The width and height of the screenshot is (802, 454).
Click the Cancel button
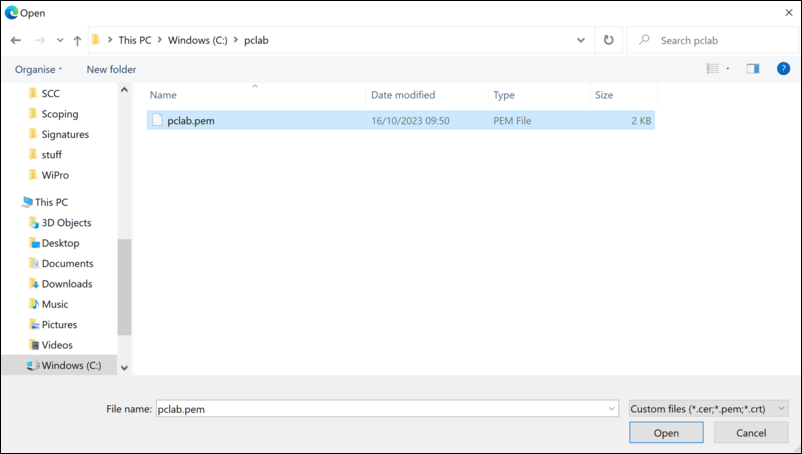(x=750, y=433)
